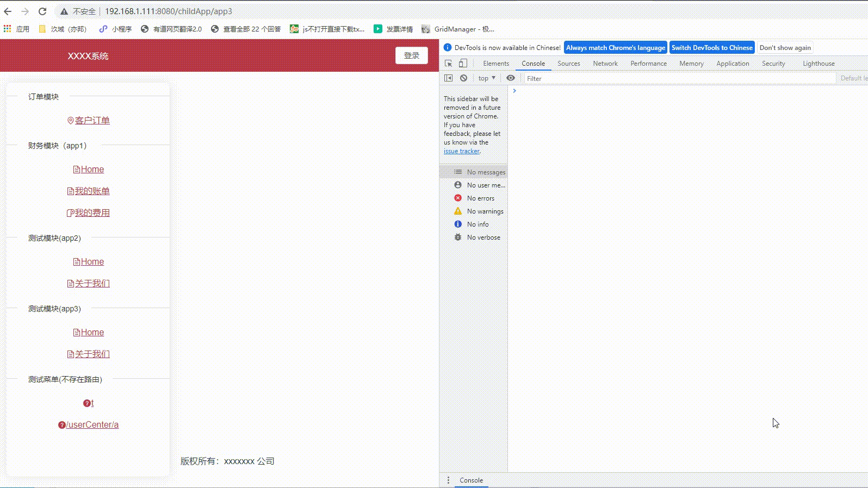This screenshot has height=488, width=868.
Task: Hide the console sidebar with its toggle icon
Action: click(449, 78)
